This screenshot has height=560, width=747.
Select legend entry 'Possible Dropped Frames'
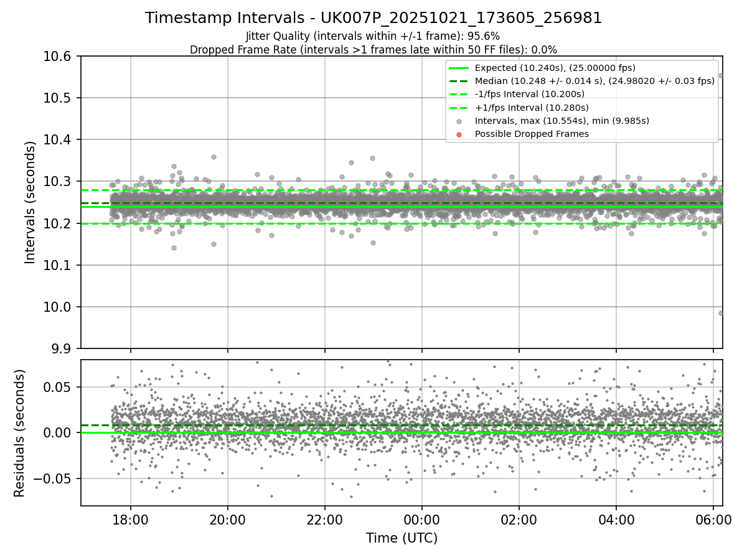pyautogui.click(x=532, y=134)
